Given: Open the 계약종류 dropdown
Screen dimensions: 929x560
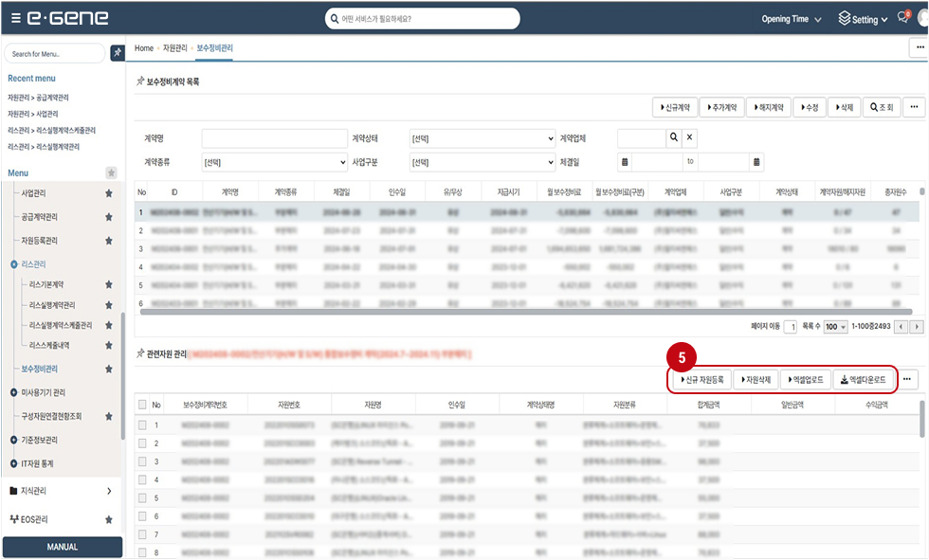Looking at the screenshot, I should [274, 162].
